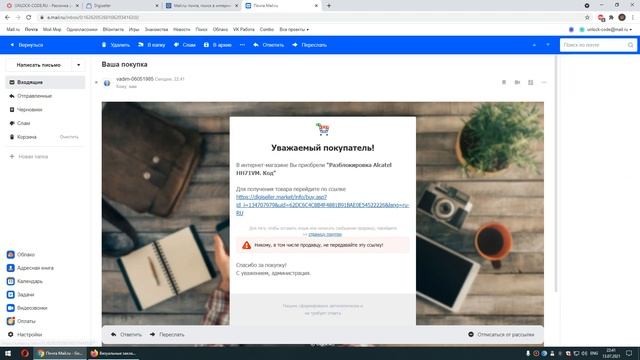The height and width of the screenshot is (360, 640).
Task: Click Вернуться to go back to inbox
Action: tap(27, 45)
